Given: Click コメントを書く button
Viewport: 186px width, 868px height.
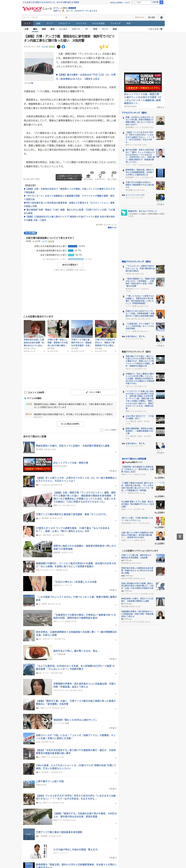Looking at the screenshot, I should pos(93,392).
